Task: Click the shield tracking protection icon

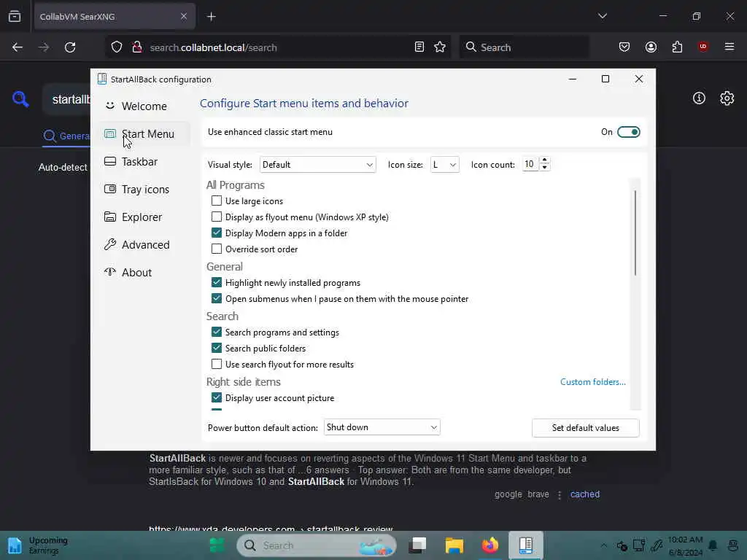Action: pyautogui.click(x=117, y=47)
